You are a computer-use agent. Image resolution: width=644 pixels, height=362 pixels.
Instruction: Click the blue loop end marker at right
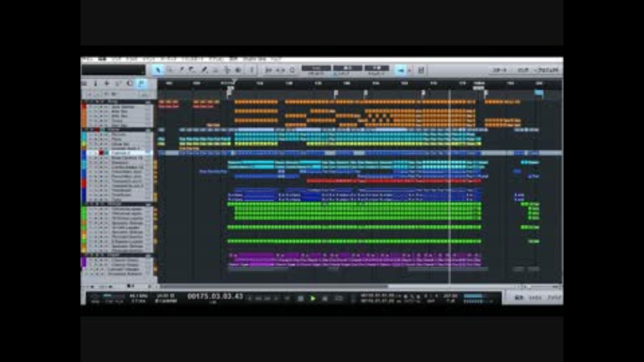pyautogui.click(x=539, y=93)
